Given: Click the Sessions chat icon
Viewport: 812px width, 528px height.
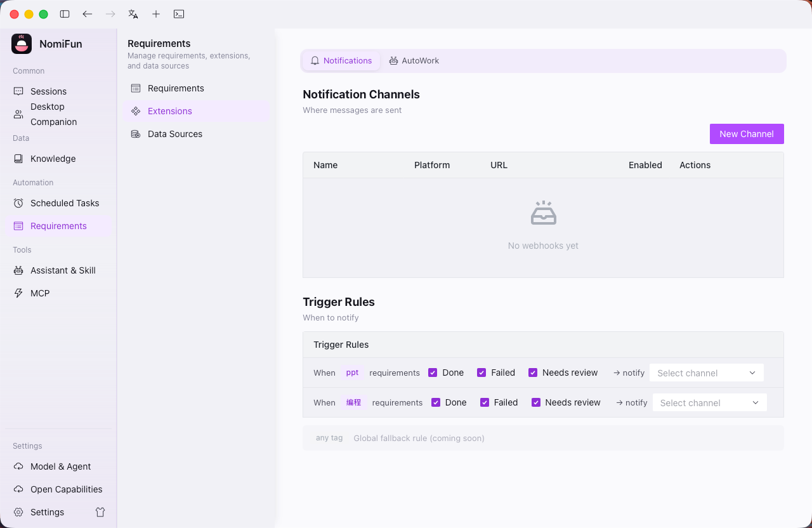Looking at the screenshot, I should (18, 91).
